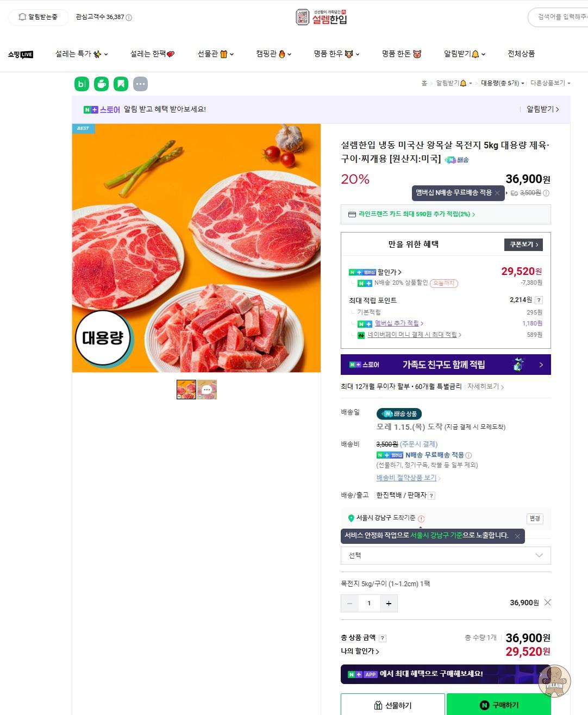The height and width of the screenshot is (715, 588).
Task: Remove selected 목전지 5kg option with X
Action: [547, 602]
